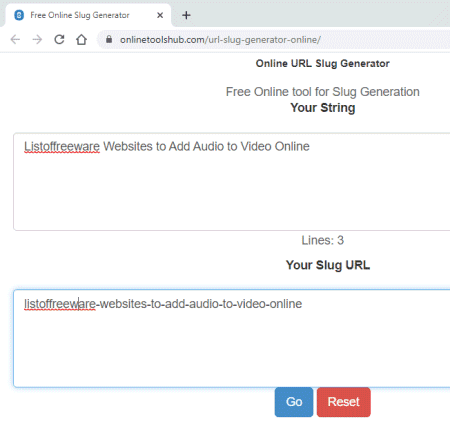450x422 pixels.
Task: Click inside the Your Slug URL text area
Action: point(232,339)
